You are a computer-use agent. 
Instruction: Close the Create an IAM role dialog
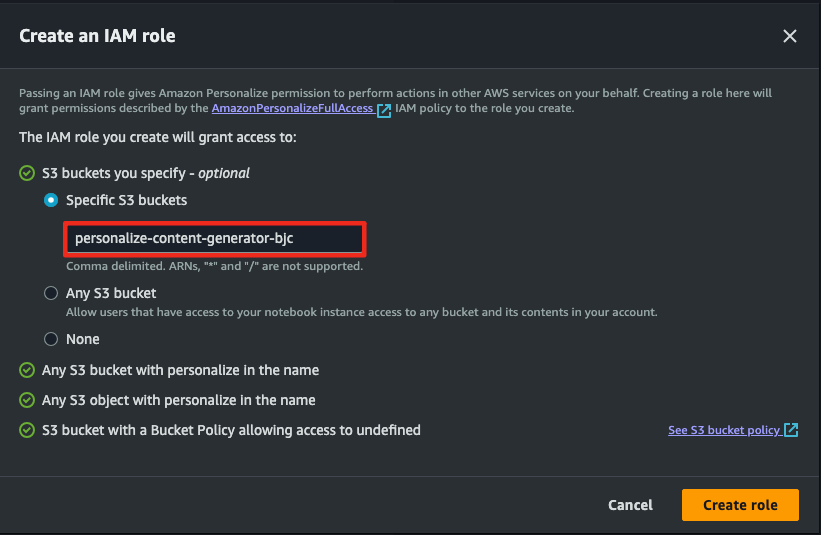(x=790, y=36)
